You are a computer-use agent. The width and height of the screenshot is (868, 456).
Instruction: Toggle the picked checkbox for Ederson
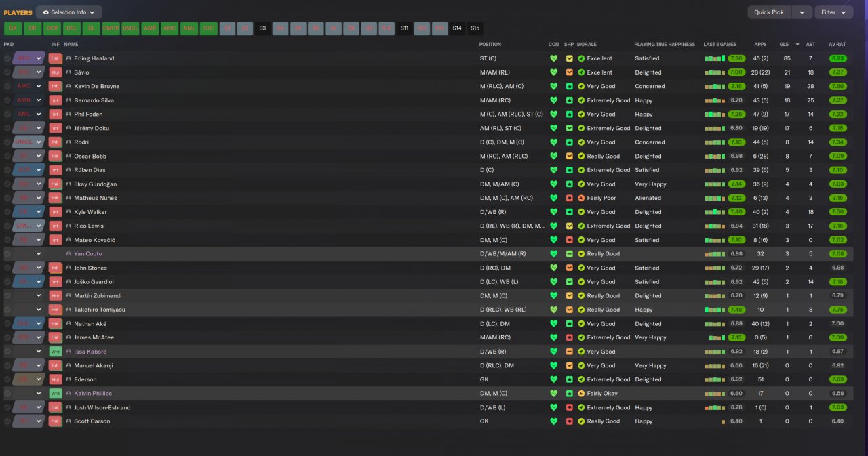7,379
